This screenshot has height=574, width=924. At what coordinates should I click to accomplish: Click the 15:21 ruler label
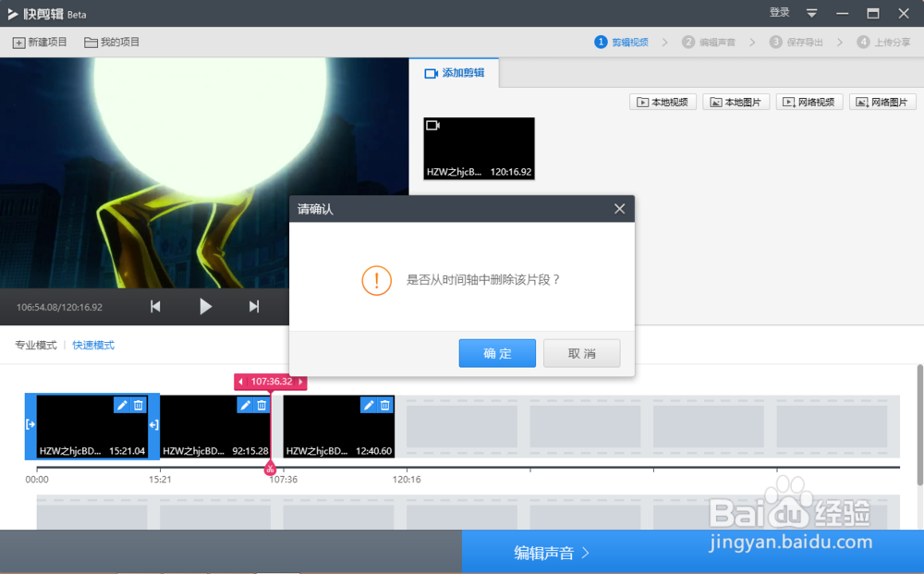pyautogui.click(x=160, y=480)
